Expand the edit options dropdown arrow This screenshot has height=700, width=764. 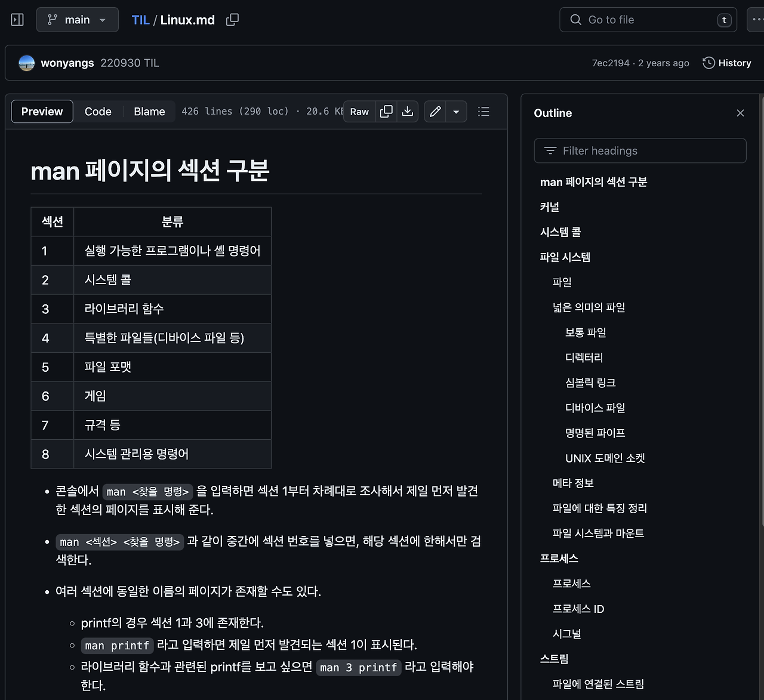point(456,112)
